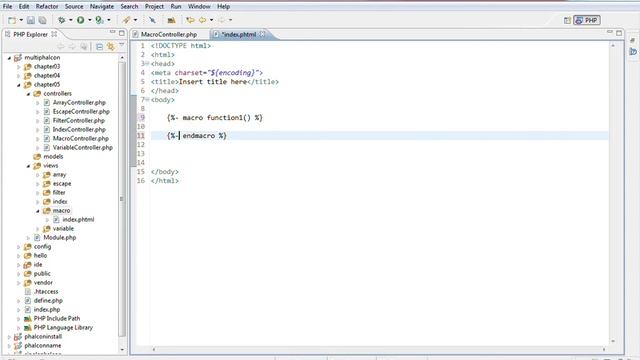
Task: Open the Back history dropdown arrow
Action: click(211, 20)
